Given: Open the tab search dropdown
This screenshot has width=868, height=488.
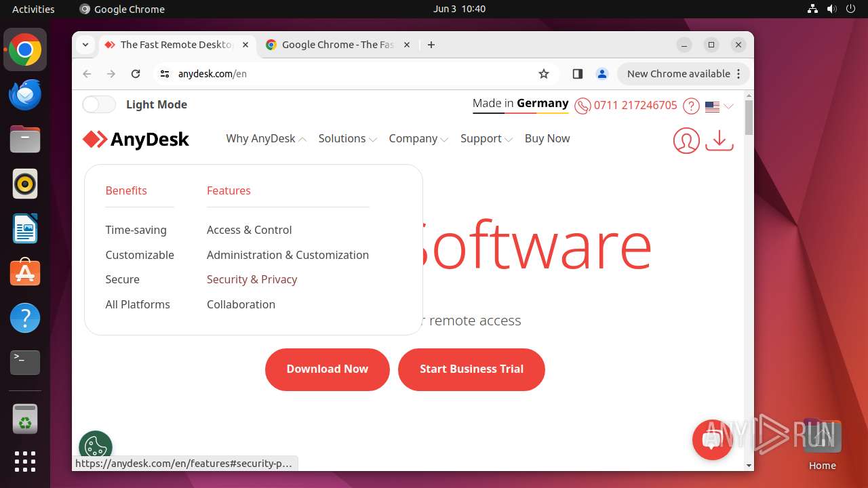Looking at the screenshot, I should pyautogui.click(x=85, y=45).
